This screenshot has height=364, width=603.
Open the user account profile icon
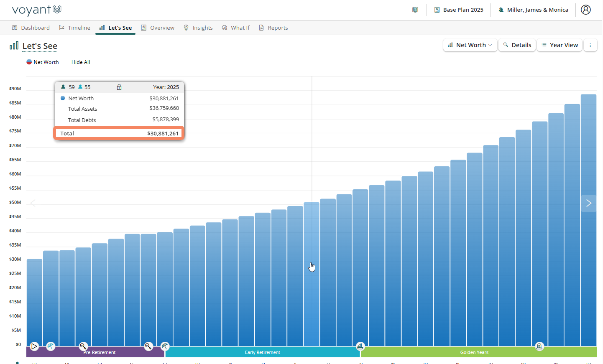(x=585, y=10)
